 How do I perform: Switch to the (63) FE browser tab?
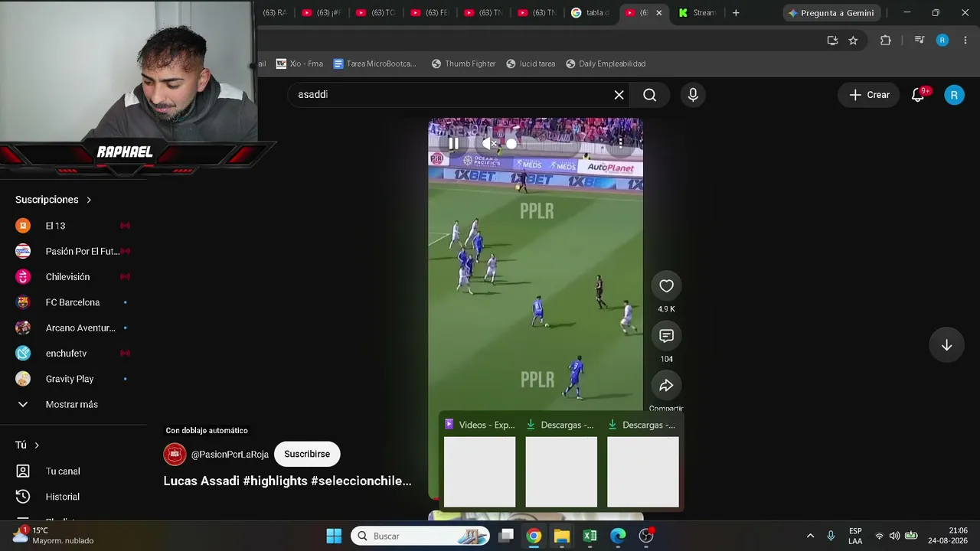pos(429,13)
